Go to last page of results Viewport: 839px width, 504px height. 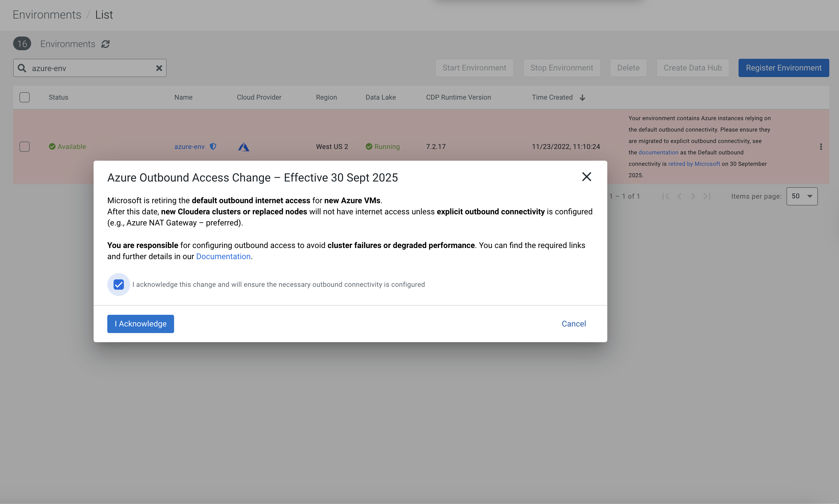(707, 196)
